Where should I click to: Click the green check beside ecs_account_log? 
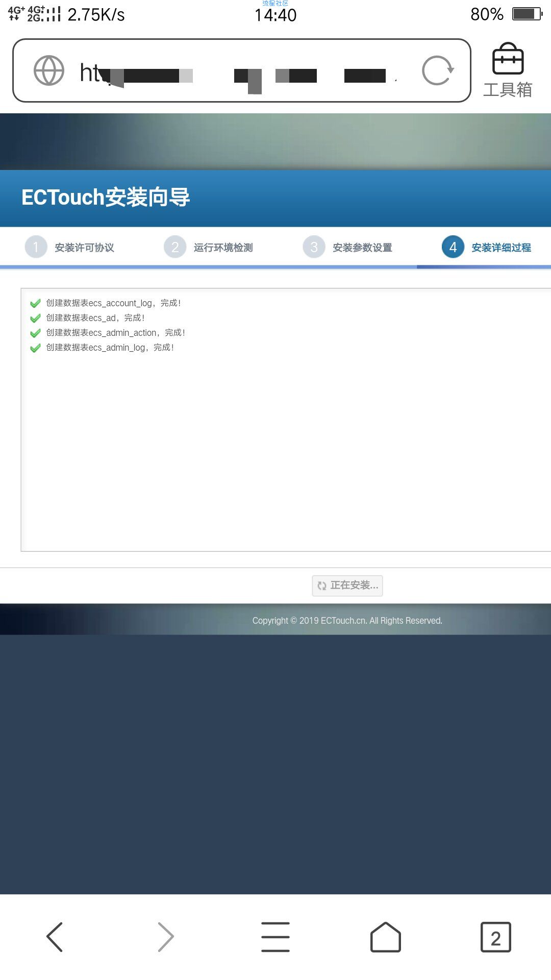[35, 304]
